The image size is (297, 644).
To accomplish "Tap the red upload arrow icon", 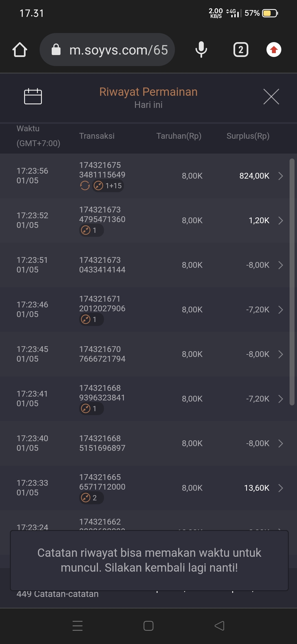I will pos(274,50).
